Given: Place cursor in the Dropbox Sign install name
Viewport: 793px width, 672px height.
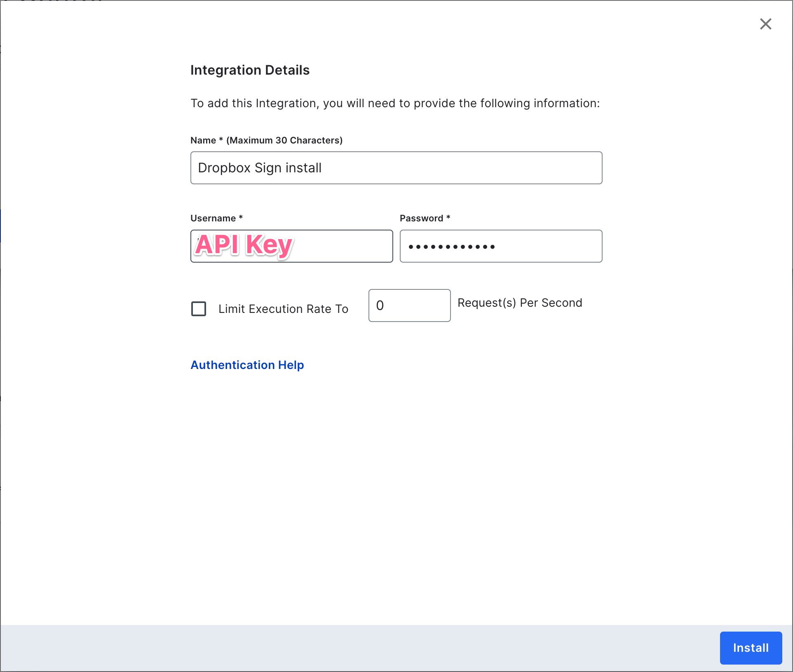Looking at the screenshot, I should [396, 167].
